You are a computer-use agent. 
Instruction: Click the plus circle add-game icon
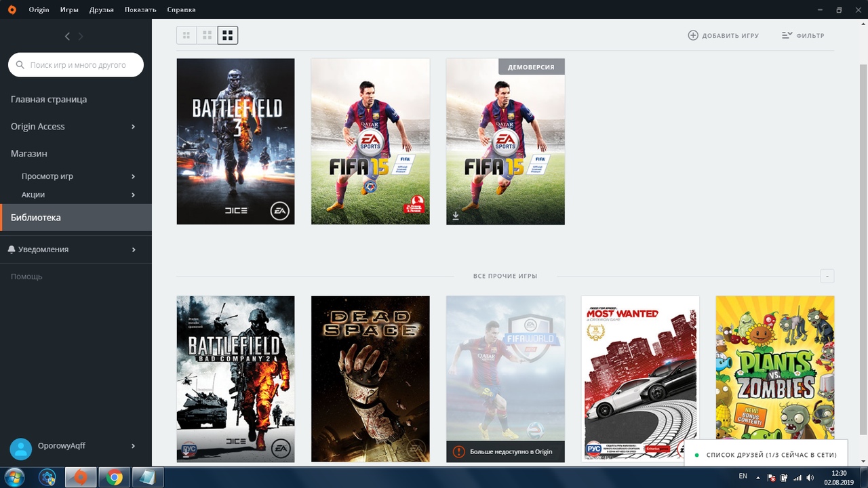coord(693,35)
